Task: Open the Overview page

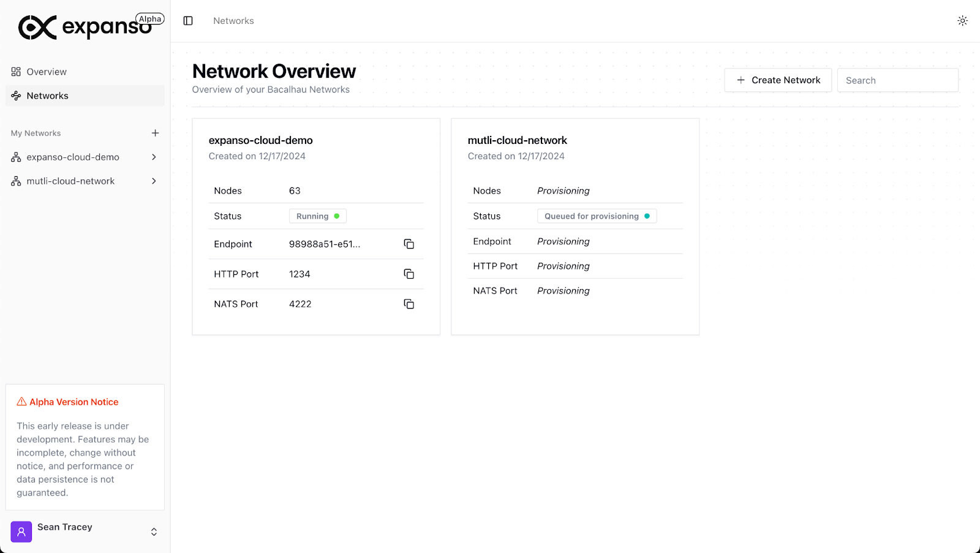Action: pos(85,72)
